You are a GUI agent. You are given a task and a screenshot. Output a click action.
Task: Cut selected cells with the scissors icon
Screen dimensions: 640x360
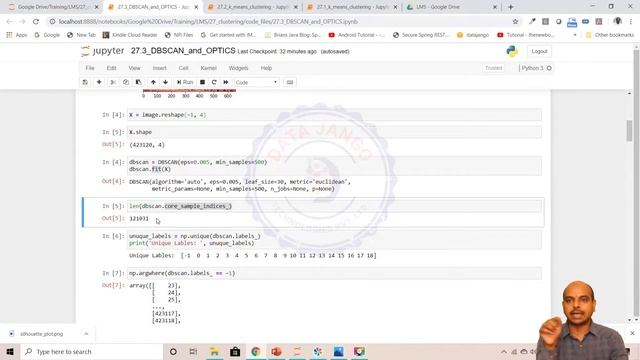(113, 82)
